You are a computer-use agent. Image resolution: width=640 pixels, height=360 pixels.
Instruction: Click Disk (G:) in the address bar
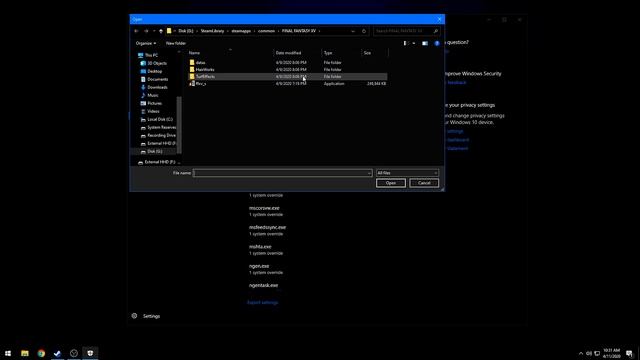click(186, 31)
